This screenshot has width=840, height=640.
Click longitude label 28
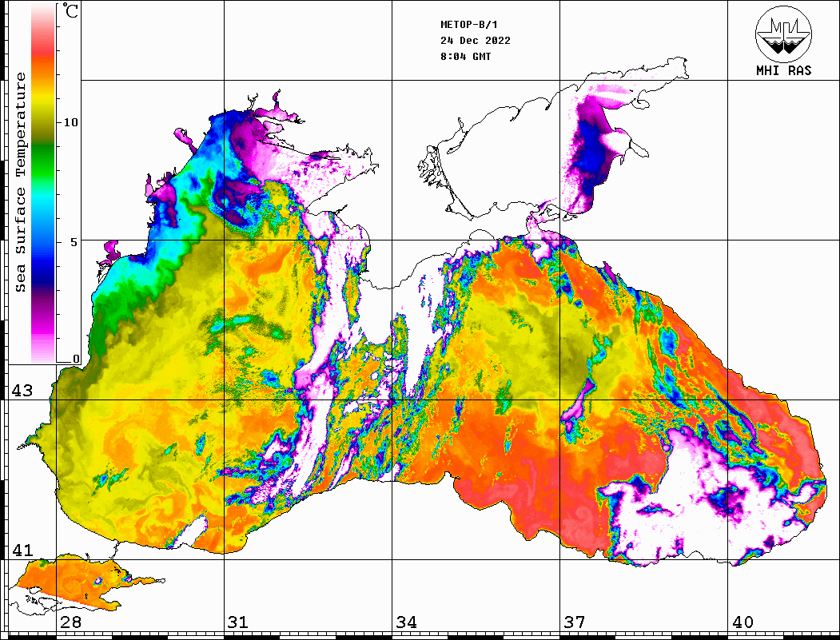(x=70, y=622)
